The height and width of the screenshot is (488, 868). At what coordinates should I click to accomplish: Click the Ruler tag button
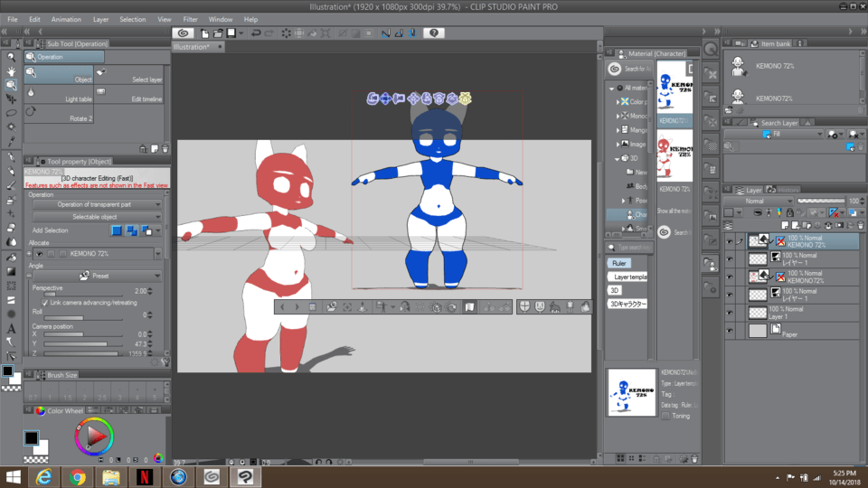[619, 263]
